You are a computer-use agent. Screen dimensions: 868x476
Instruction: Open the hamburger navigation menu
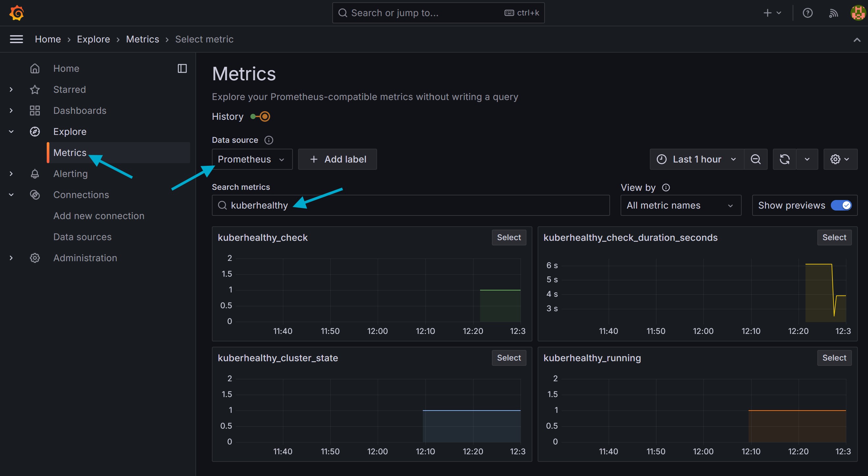pos(16,39)
